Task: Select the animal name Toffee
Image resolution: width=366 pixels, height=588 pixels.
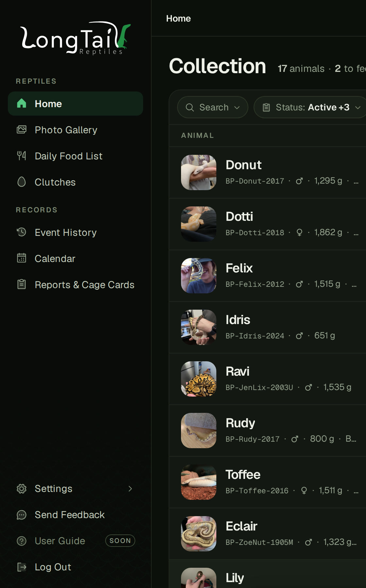Action: [243, 475]
